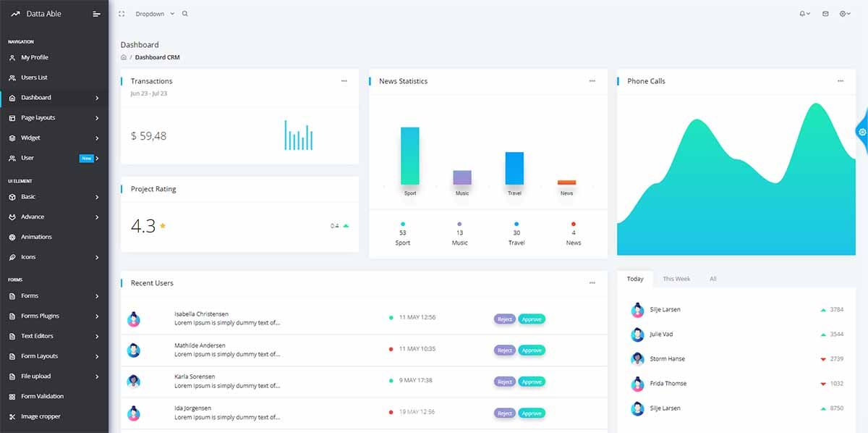Click the Travel bar in News Statistics
868x433 pixels.
(514, 168)
